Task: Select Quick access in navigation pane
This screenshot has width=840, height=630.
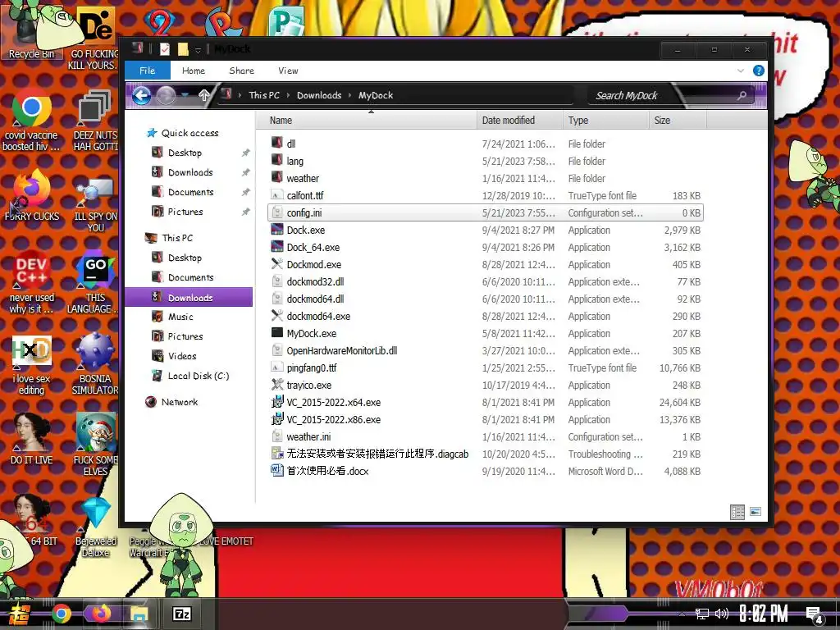Action: [x=189, y=133]
